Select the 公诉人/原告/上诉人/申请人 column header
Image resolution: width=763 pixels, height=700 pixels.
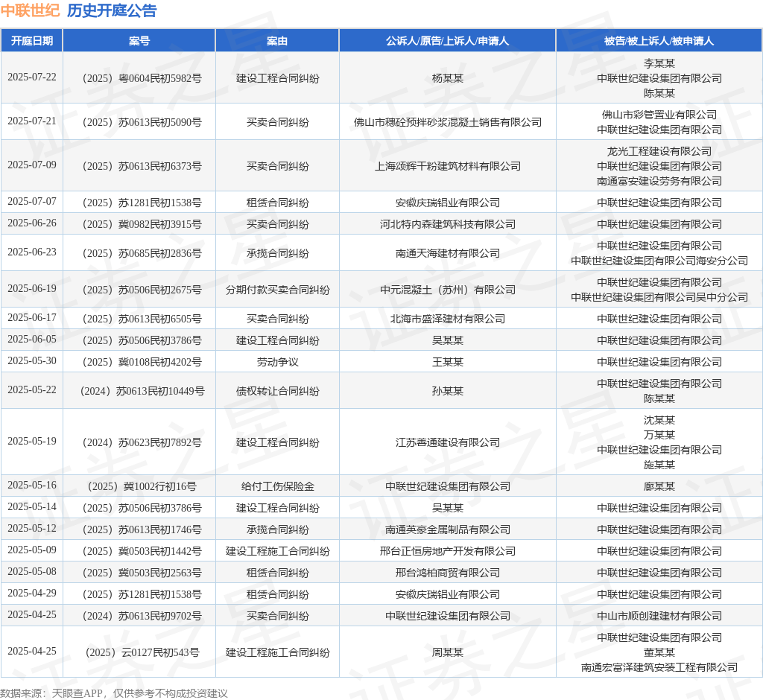pos(448,41)
